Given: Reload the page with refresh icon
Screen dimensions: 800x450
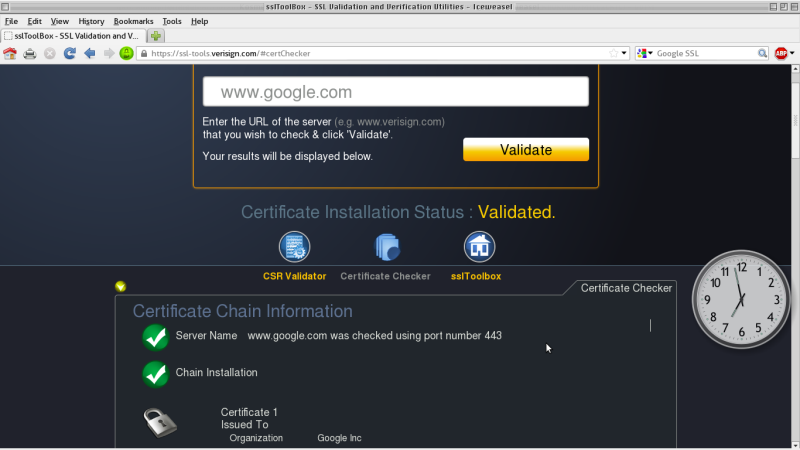Looking at the screenshot, I should tap(69, 53).
